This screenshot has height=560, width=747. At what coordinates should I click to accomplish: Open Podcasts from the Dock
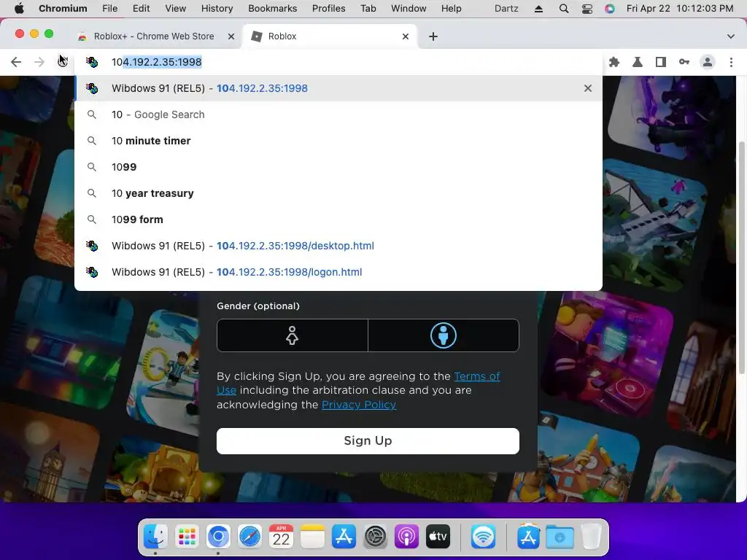[406, 537]
